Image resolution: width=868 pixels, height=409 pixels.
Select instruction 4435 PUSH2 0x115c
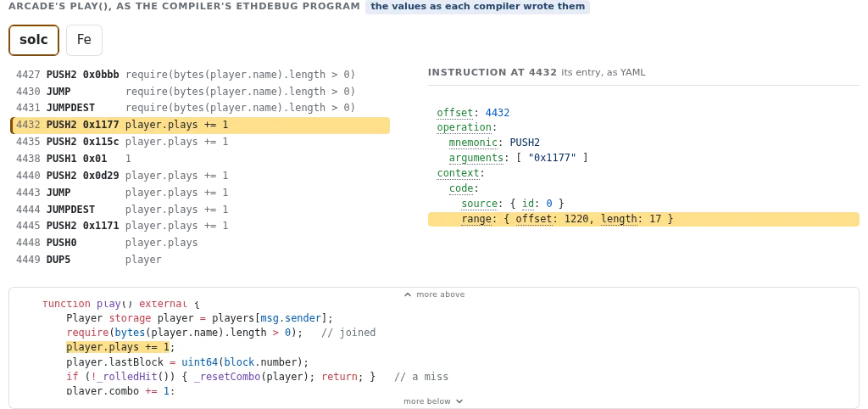click(200, 142)
